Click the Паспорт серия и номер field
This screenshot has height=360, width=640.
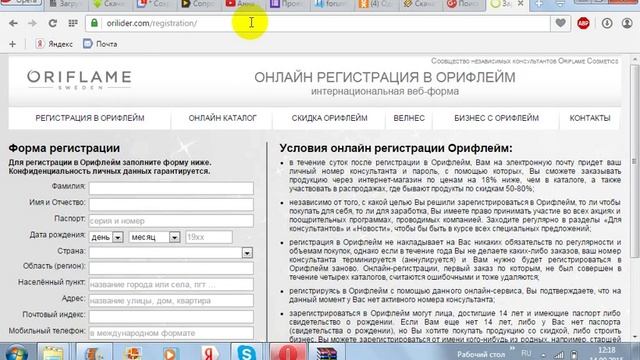pyautogui.click(x=171, y=221)
